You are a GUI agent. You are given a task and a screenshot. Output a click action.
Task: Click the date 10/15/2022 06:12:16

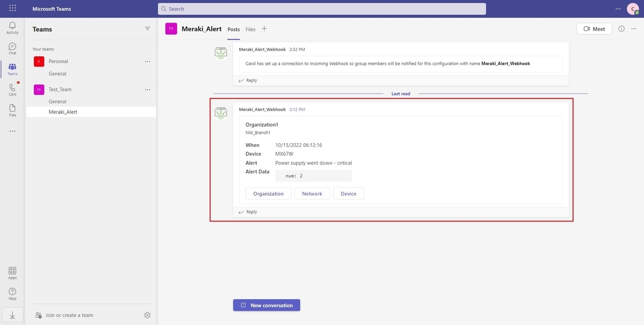coord(298,145)
